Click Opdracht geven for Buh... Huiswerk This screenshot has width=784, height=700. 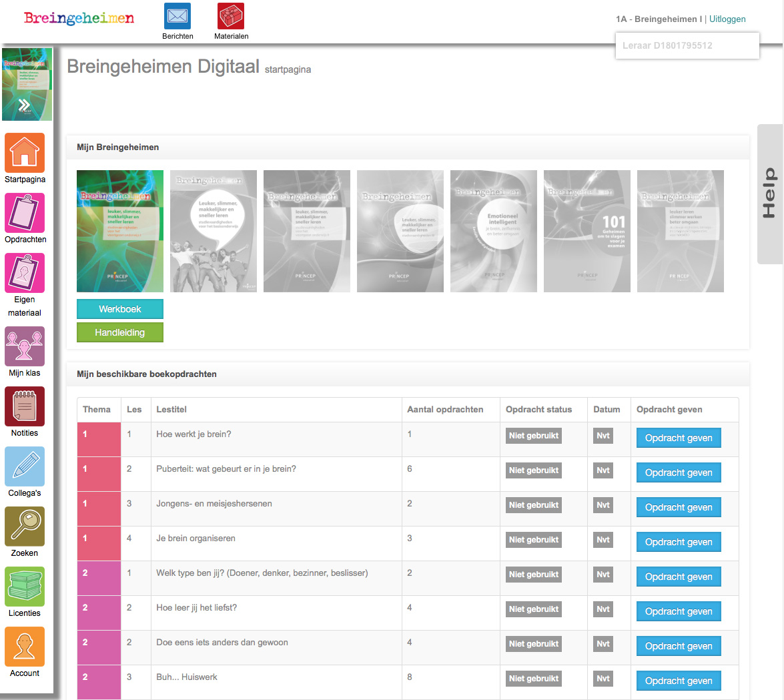coord(679,681)
